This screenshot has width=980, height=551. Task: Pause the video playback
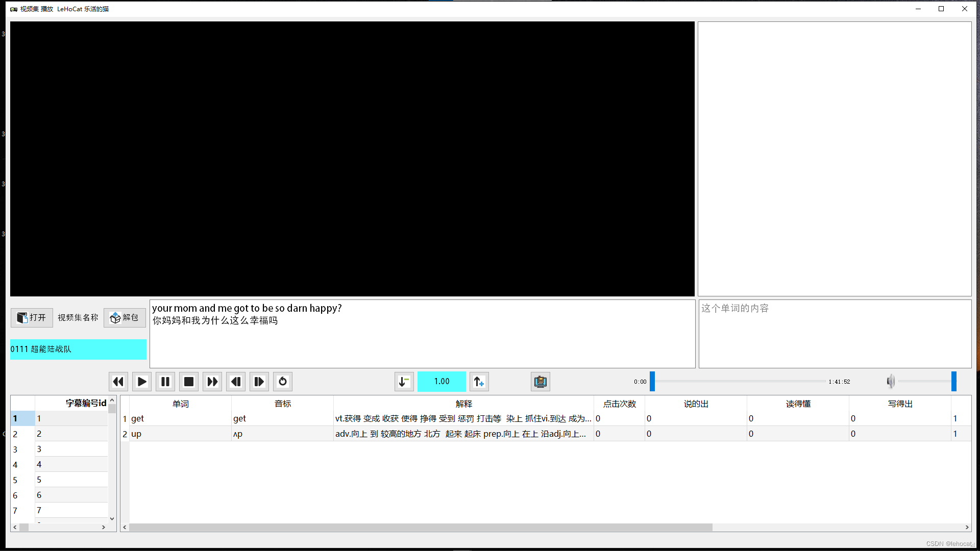pos(165,382)
